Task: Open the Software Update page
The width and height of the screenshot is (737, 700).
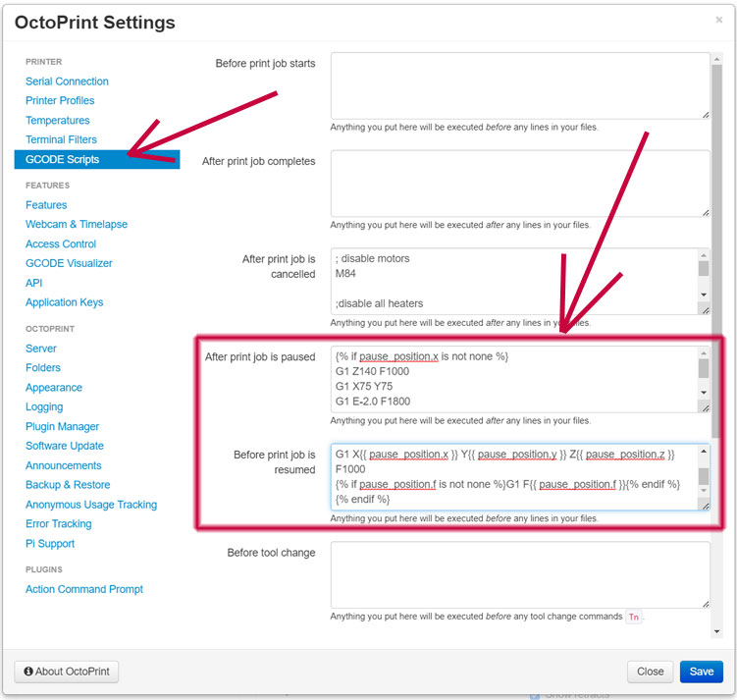Action: tap(65, 446)
